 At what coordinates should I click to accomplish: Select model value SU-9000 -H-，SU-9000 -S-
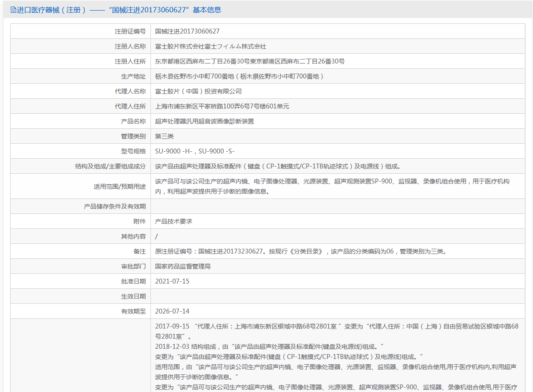pos(195,151)
